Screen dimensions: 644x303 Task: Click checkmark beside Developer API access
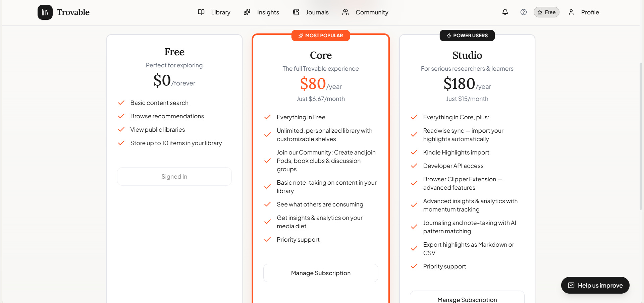tap(414, 166)
